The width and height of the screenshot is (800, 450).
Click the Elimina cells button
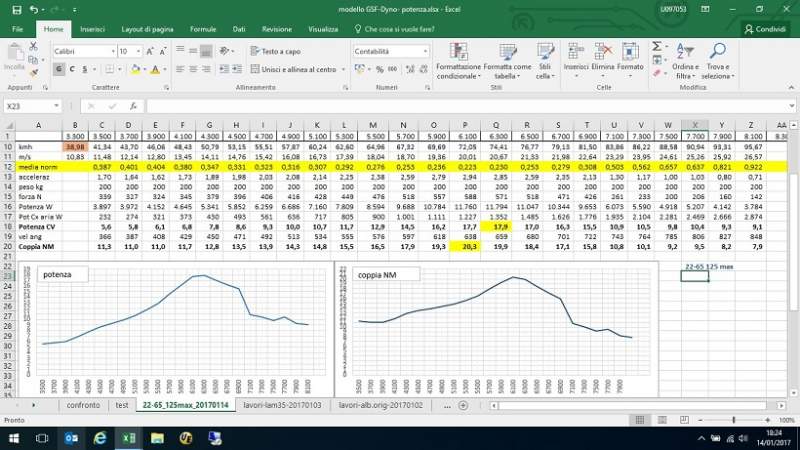coord(603,61)
